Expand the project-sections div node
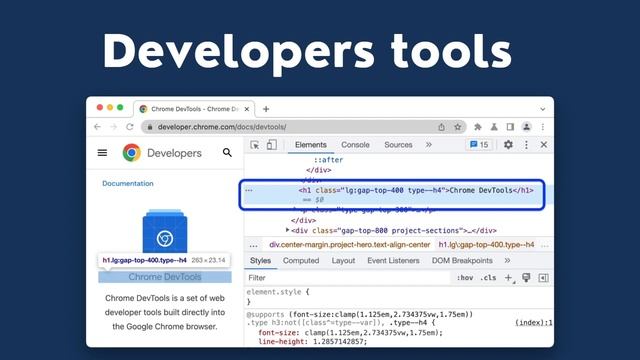 [x=287, y=230]
